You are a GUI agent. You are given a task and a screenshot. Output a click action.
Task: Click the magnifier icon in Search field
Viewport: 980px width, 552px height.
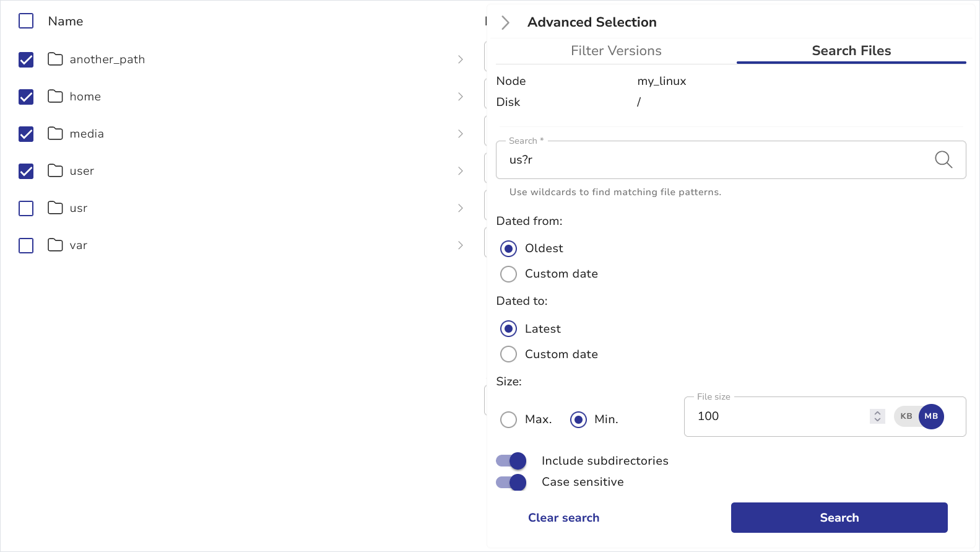943,160
